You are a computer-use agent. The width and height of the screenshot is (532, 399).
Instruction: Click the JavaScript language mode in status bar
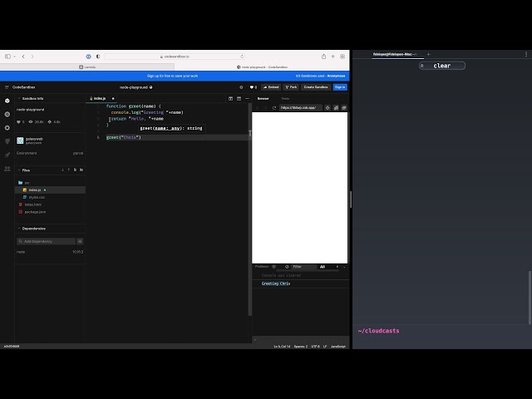click(x=338, y=347)
